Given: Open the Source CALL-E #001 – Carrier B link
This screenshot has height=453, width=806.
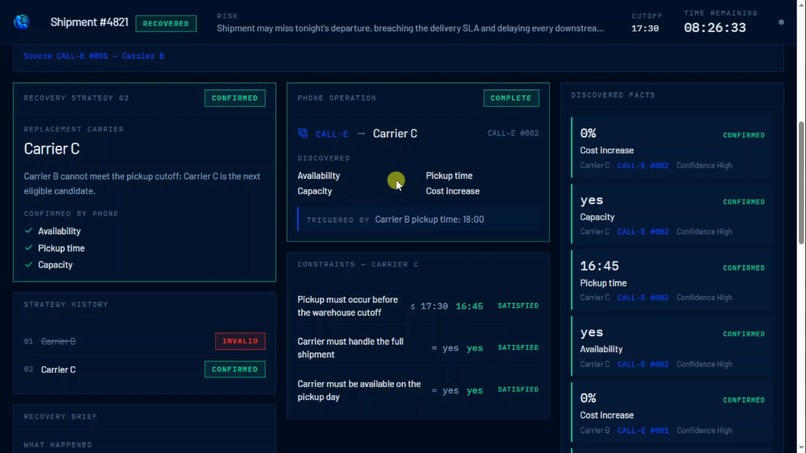Looking at the screenshot, I should pyautogui.click(x=94, y=56).
